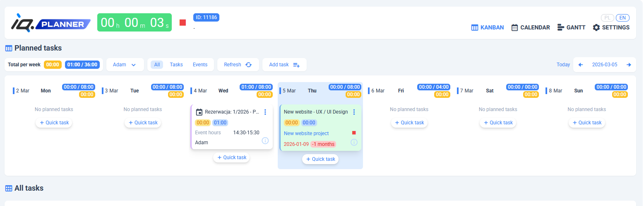Go to next week with right arrow
The width and height of the screenshot is (644, 206).
point(629,65)
